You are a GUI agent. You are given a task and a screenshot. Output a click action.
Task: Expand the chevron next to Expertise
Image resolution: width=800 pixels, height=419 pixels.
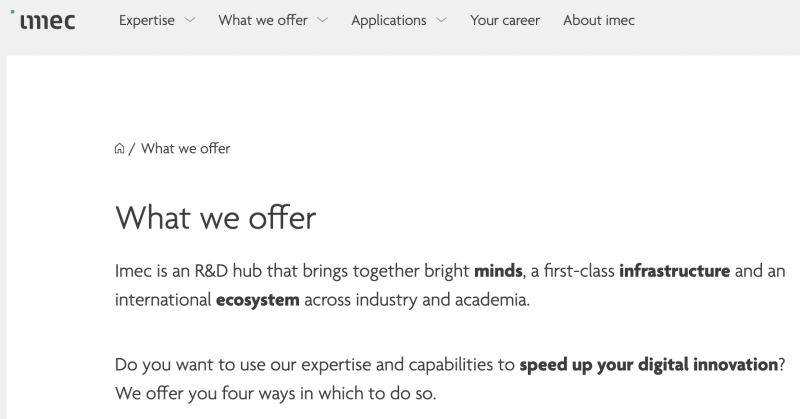pyautogui.click(x=191, y=21)
